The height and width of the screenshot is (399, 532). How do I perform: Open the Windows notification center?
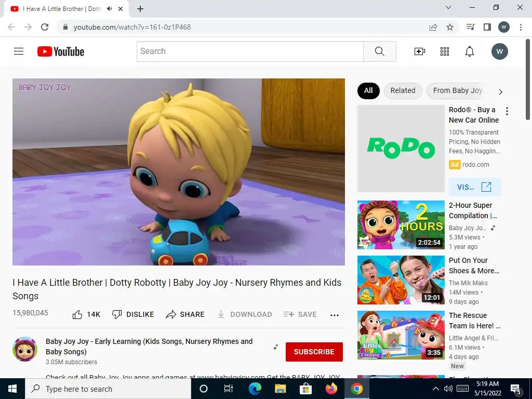516,390
